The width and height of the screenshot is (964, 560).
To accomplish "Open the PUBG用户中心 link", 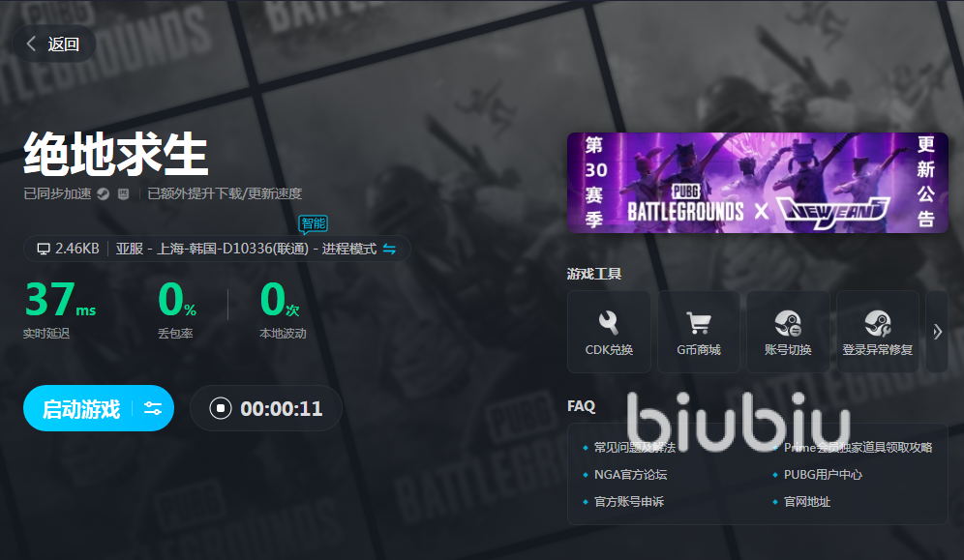I will pyautogui.click(x=823, y=475).
